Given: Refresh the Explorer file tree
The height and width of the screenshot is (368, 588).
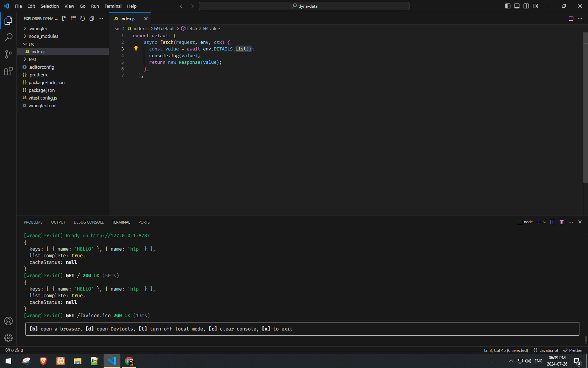Looking at the screenshot, I should (x=83, y=19).
